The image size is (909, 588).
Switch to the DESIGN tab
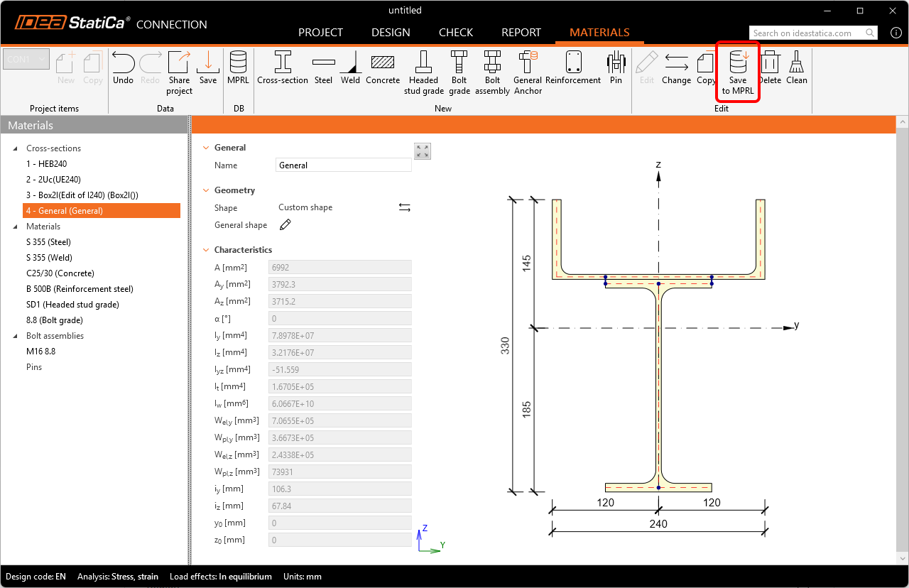391,33
